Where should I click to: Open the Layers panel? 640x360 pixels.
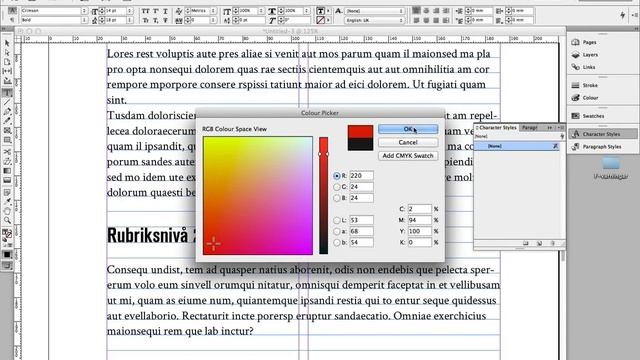585,55
